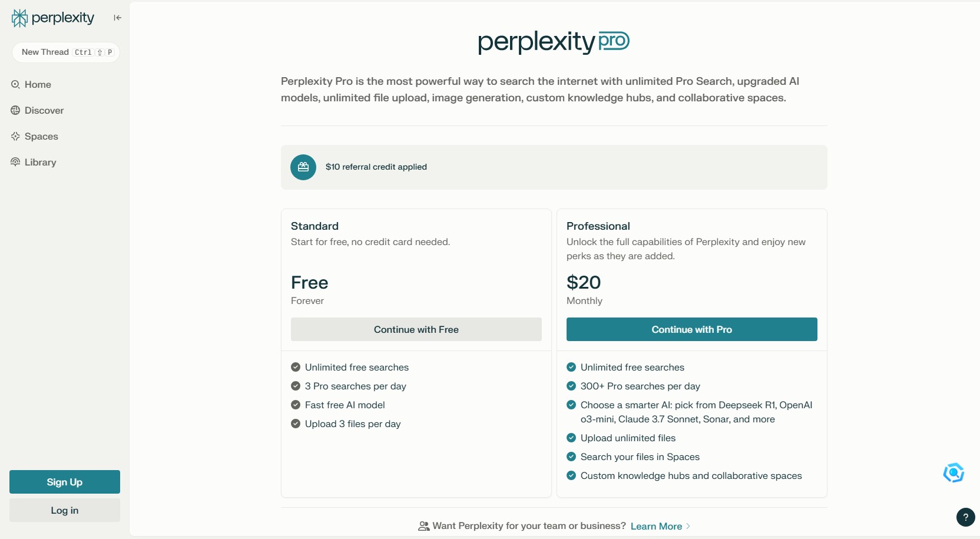Click the Perplexity logo in sidebar

[52, 18]
